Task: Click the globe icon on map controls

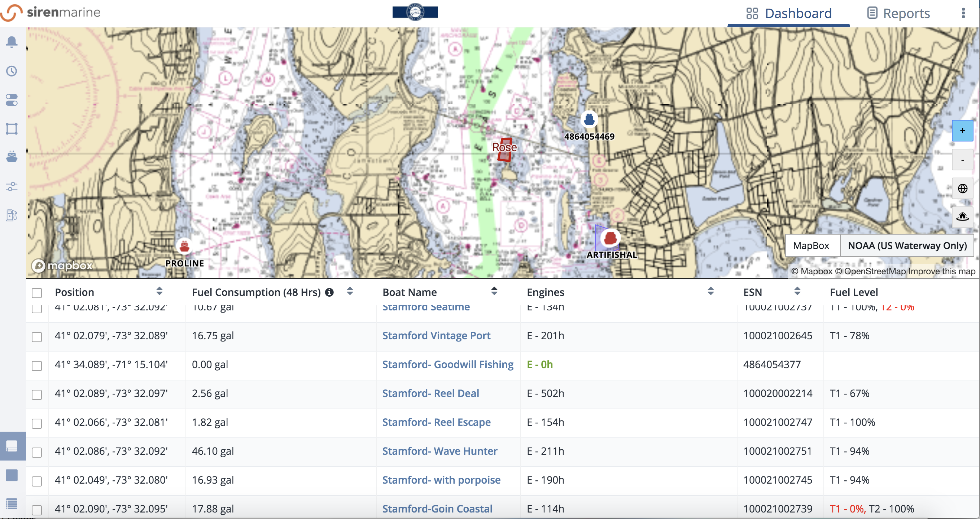Action: pos(963,188)
